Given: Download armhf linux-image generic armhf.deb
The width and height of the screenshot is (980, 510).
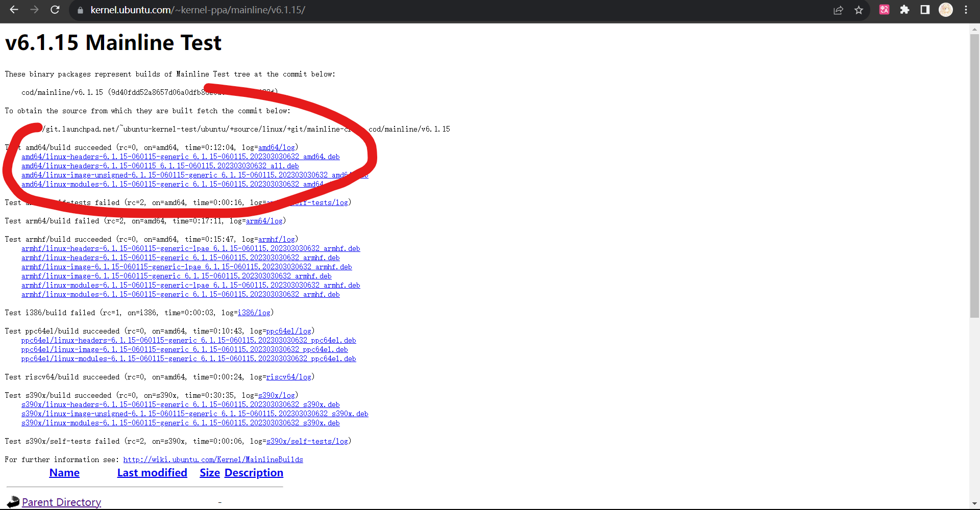Looking at the screenshot, I should coord(176,276).
